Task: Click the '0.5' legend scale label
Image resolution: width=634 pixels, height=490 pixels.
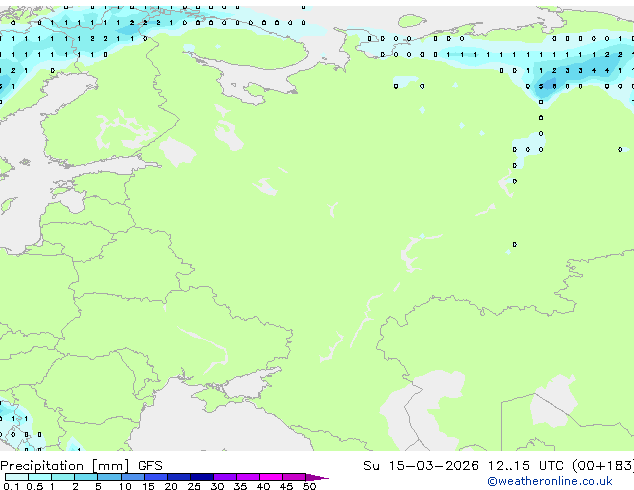Action: tap(35, 486)
